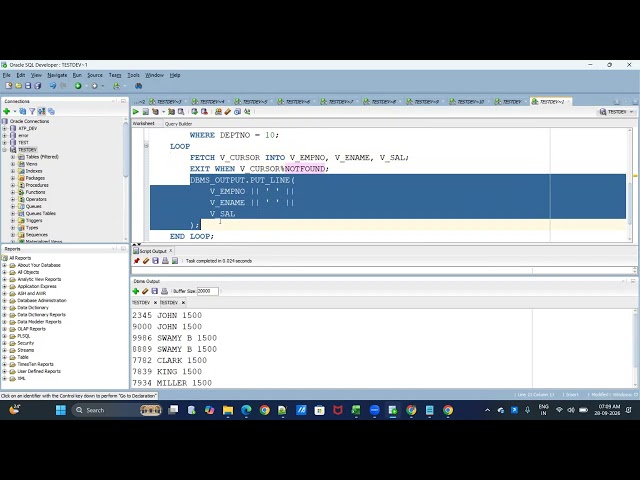Viewport: 640px width, 480px height.
Task: Click the Undo icon in main toolbar
Action: (x=53, y=86)
